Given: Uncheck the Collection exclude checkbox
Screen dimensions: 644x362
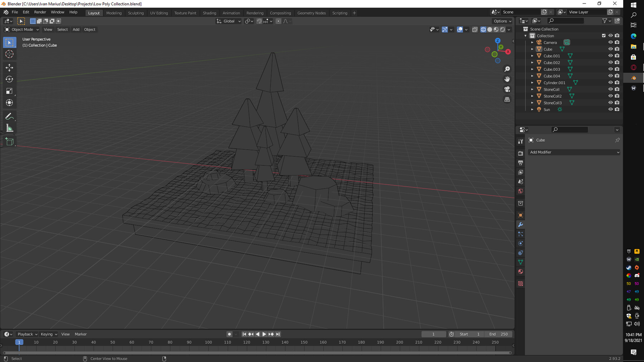Looking at the screenshot, I should (x=604, y=36).
